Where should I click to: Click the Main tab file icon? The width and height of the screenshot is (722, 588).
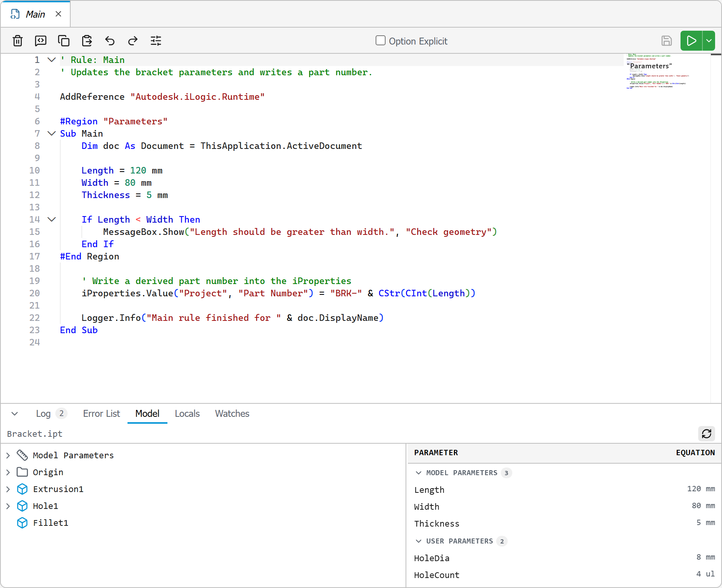15,14
